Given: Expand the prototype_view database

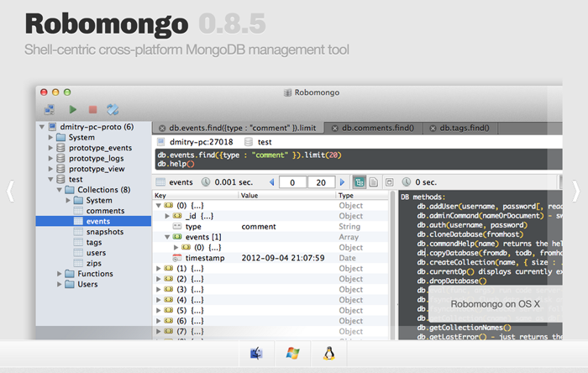Looking at the screenshot, I should pyautogui.click(x=50, y=169).
